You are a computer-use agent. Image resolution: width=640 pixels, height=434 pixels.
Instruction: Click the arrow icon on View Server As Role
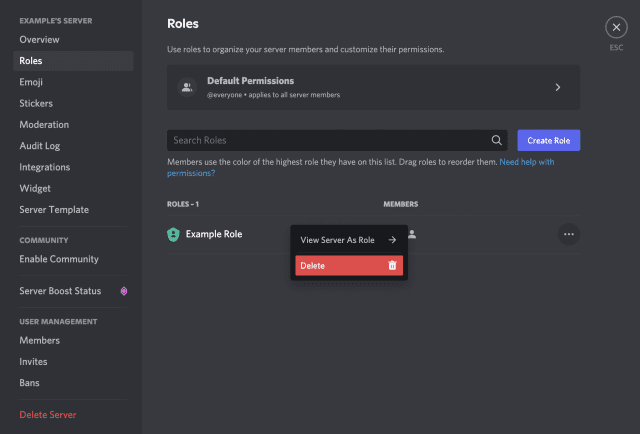tap(392, 240)
